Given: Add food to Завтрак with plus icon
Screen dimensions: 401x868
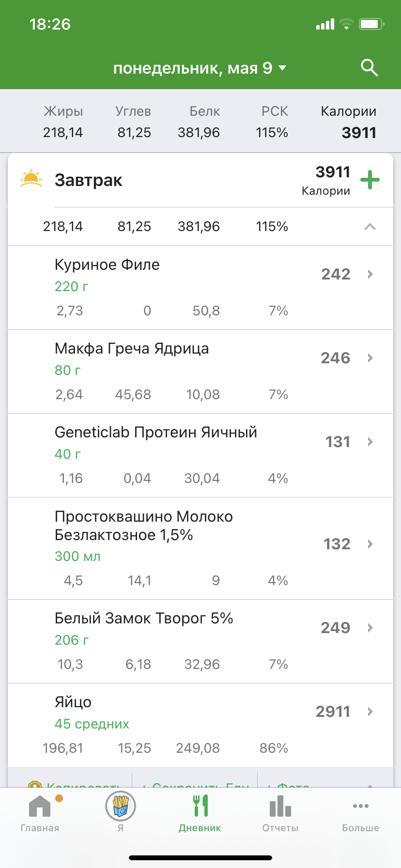Looking at the screenshot, I should [x=370, y=180].
